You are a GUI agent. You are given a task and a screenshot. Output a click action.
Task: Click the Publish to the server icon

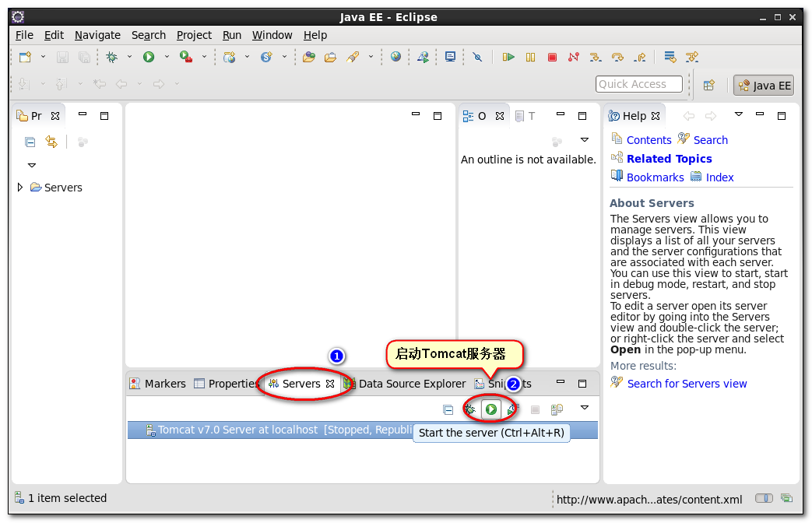557,409
